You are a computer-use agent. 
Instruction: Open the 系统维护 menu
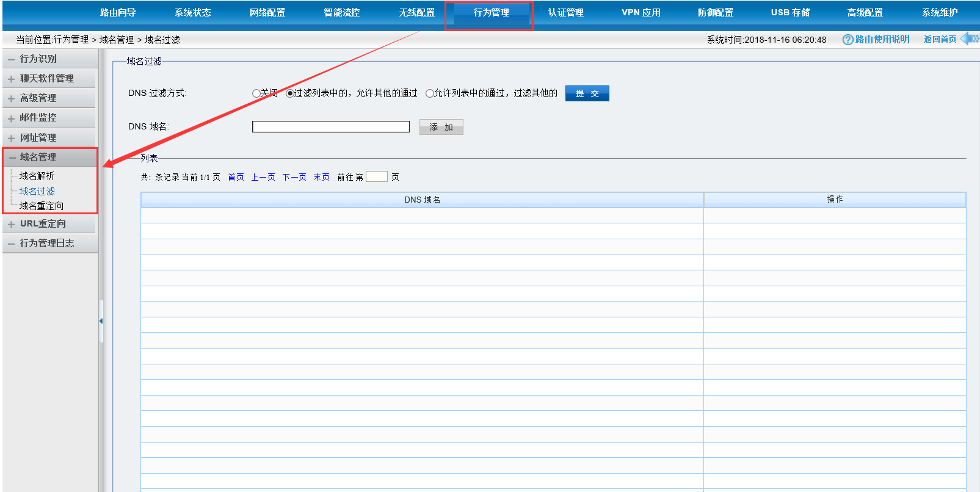pos(940,12)
